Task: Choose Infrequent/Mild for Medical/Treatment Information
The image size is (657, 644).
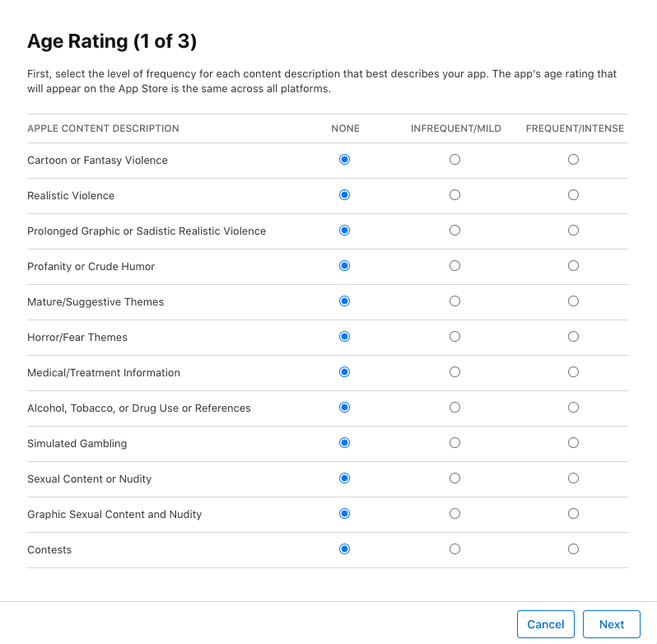Action: 454,372
